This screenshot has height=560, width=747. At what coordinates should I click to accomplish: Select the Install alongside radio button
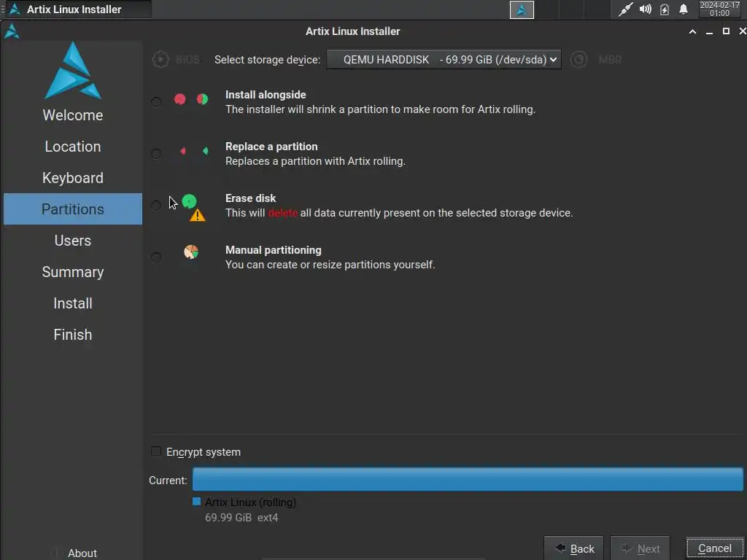[156, 102]
